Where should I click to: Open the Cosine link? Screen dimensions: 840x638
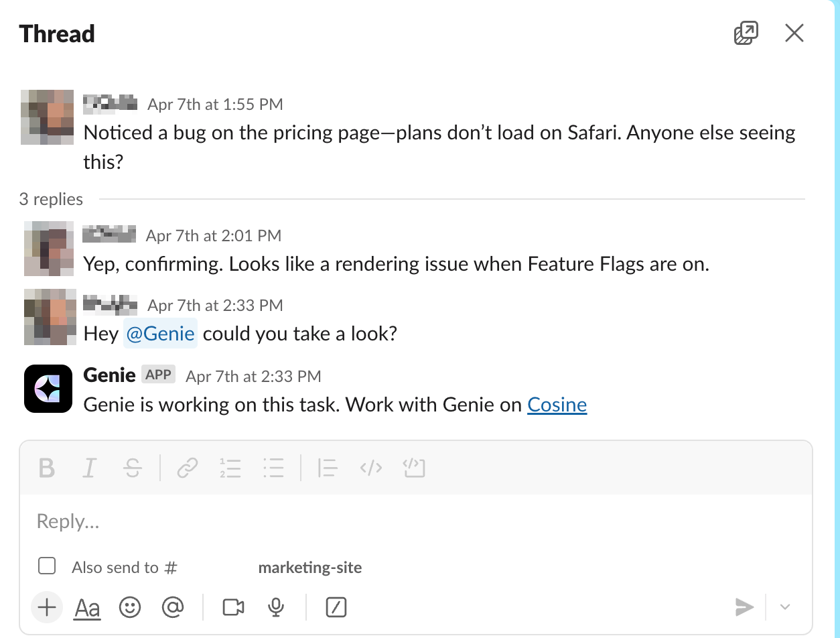coord(557,405)
